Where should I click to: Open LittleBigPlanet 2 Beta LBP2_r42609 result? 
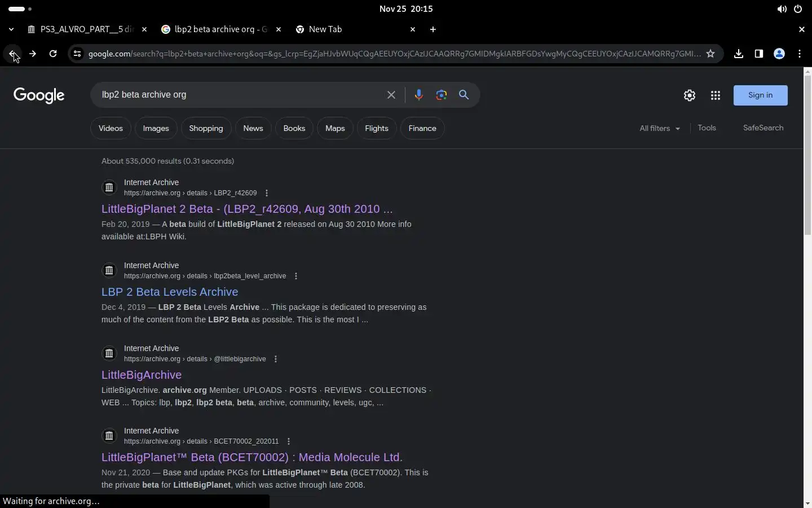click(247, 209)
